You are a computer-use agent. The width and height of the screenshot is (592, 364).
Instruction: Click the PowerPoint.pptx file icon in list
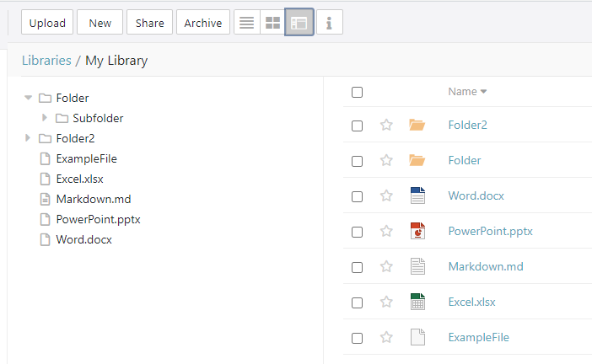click(x=417, y=232)
